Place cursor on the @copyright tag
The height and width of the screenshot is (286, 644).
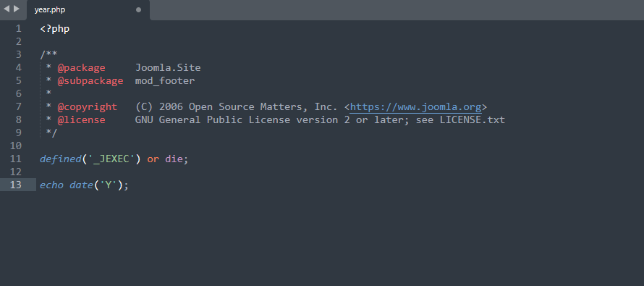pos(87,107)
